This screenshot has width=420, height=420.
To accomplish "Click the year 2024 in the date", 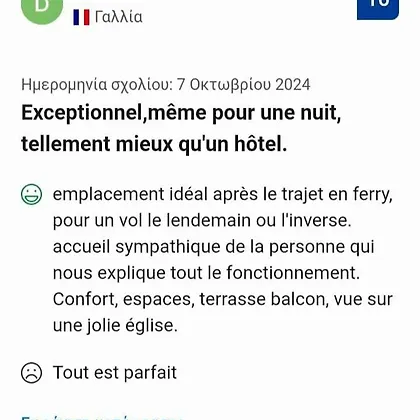I will click(293, 84).
